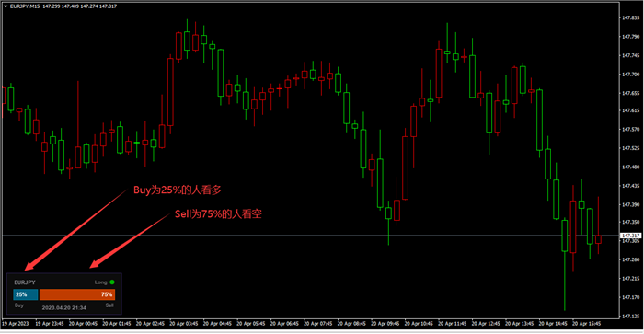The image size is (644, 334).
Task: Click the green Long indicator dot
Action: pyautogui.click(x=112, y=282)
